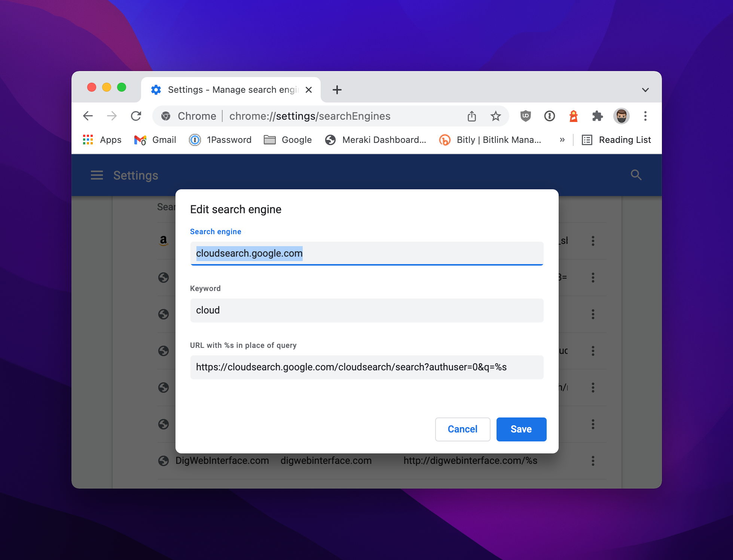733x560 pixels.
Task: Click the Chrome site info icon in the address bar
Action: tap(166, 116)
